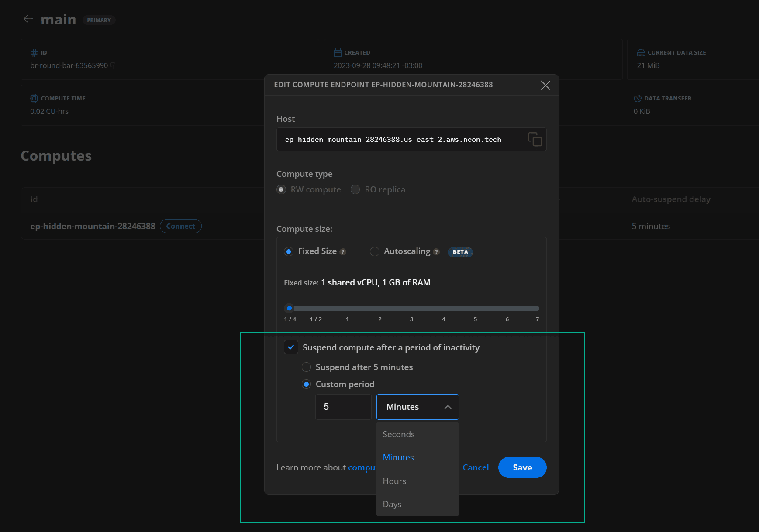Uncheck suspend compute after inactivity

coord(290,347)
